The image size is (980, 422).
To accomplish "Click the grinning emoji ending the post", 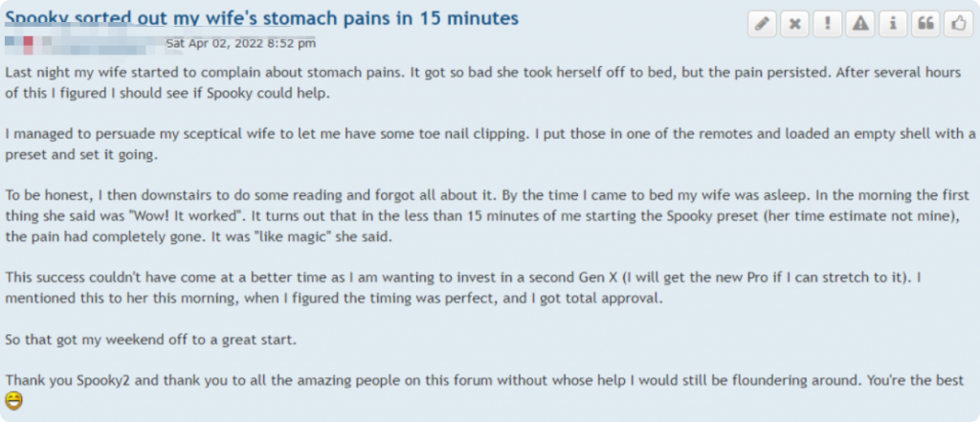I will click(14, 400).
